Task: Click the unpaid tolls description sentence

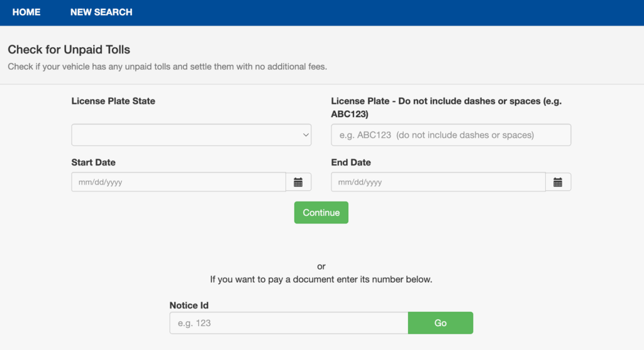Action: tap(167, 66)
